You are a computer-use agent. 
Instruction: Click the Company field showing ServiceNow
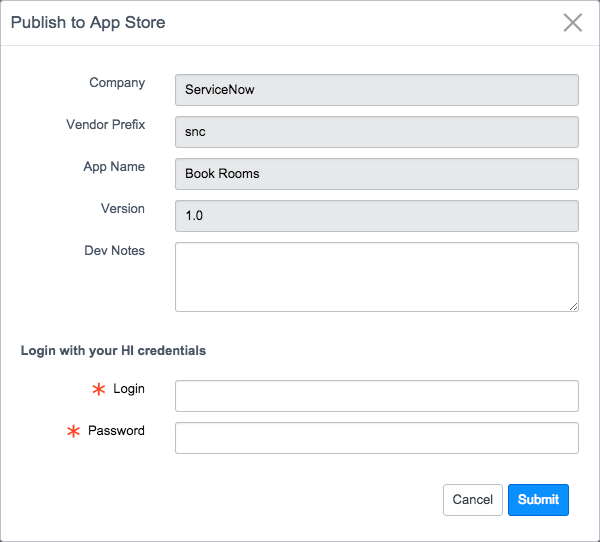377,90
